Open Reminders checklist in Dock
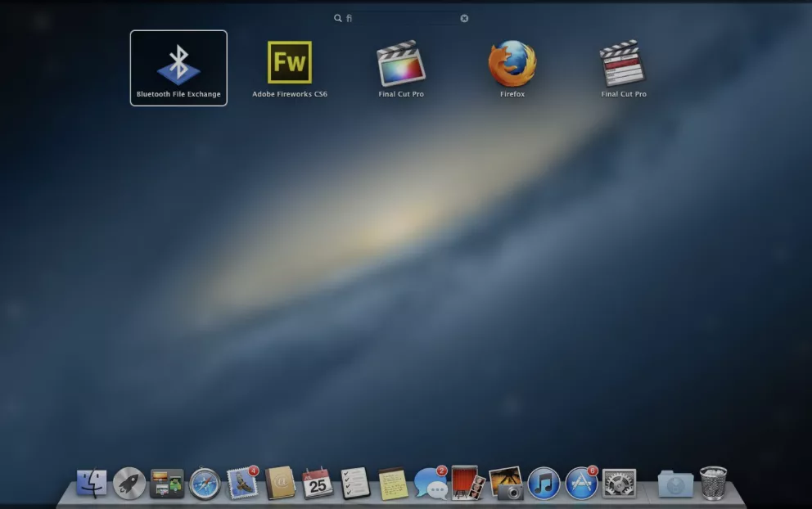 tap(355, 483)
